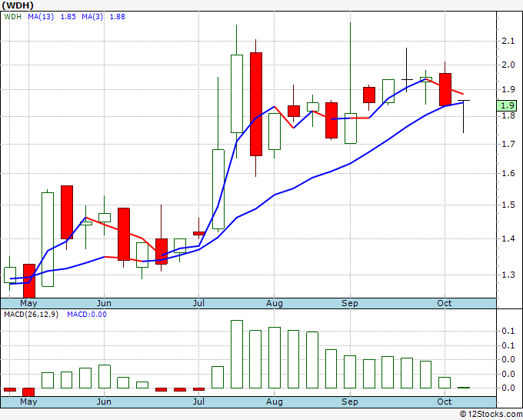The image size is (523, 420).
Task: Click the red MACD bar at early May
Action: [28, 392]
